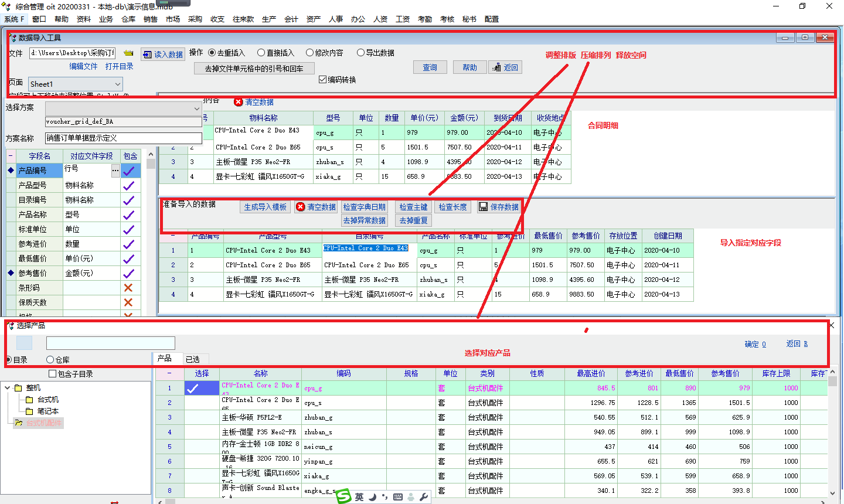The width and height of the screenshot is (844, 504).
Task: Click the red X 清空数据 icon above the contract table
Action: pyautogui.click(x=239, y=102)
